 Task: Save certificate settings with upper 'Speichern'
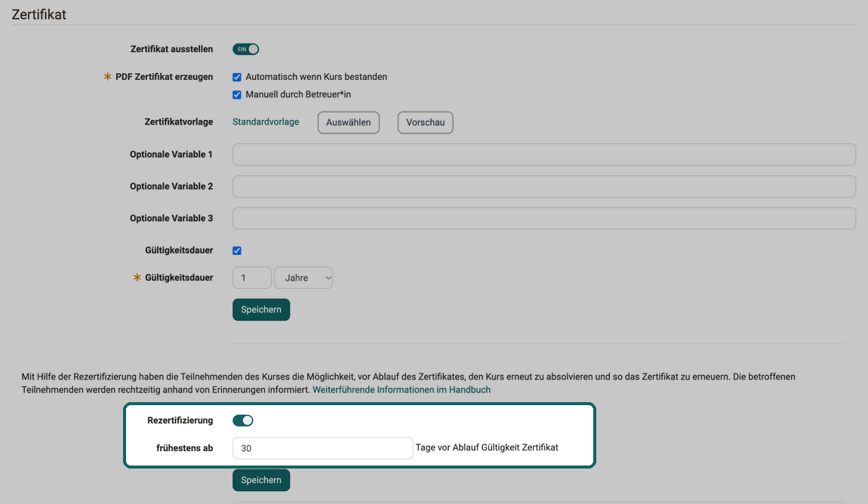point(261,310)
